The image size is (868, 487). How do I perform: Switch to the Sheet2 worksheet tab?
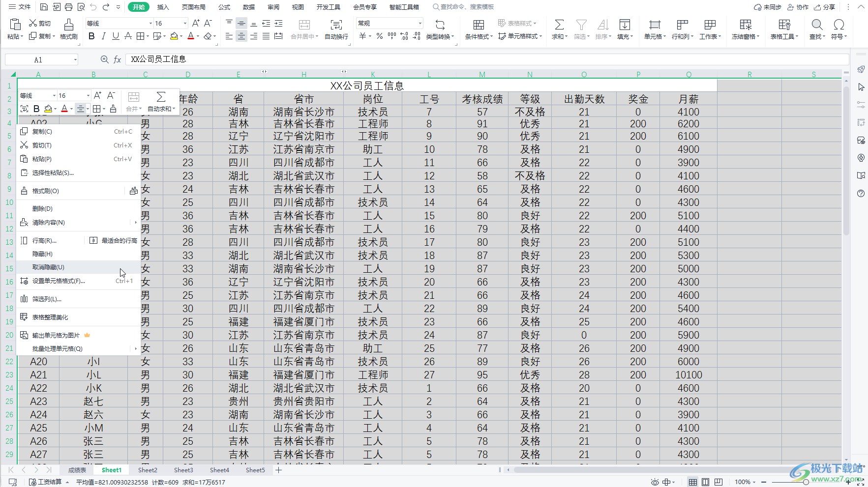pyautogui.click(x=148, y=470)
